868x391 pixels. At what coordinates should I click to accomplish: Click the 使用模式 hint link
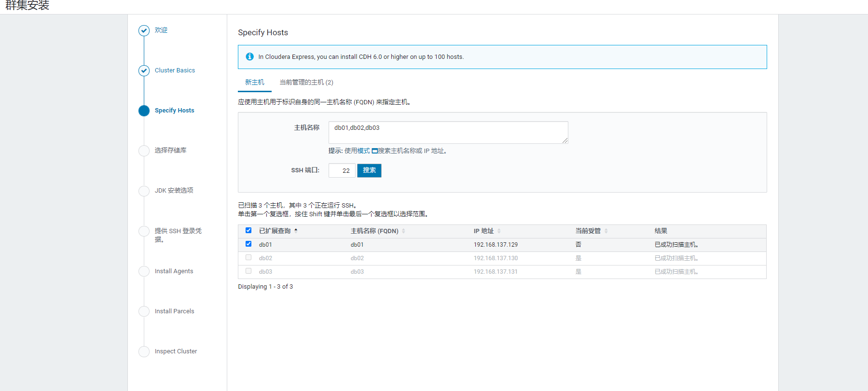pyautogui.click(x=357, y=151)
